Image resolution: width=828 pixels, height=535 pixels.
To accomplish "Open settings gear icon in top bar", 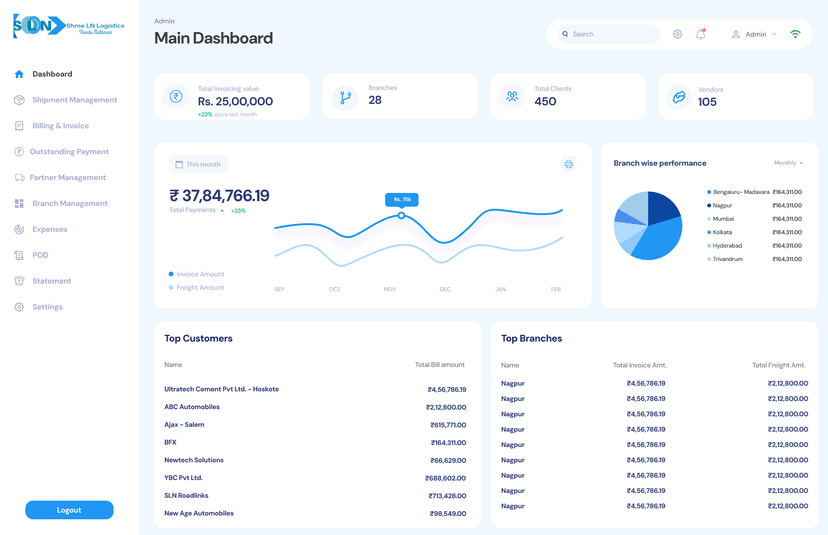I will (x=677, y=34).
